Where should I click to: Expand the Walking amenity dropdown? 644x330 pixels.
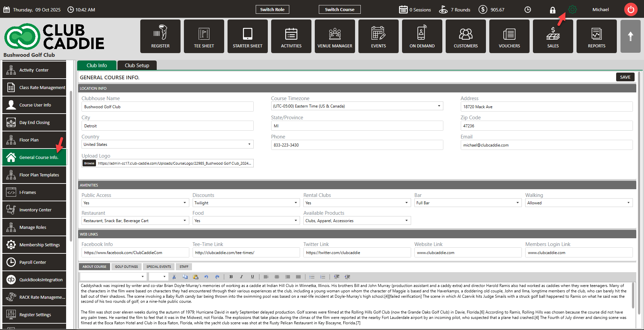[x=628, y=203]
